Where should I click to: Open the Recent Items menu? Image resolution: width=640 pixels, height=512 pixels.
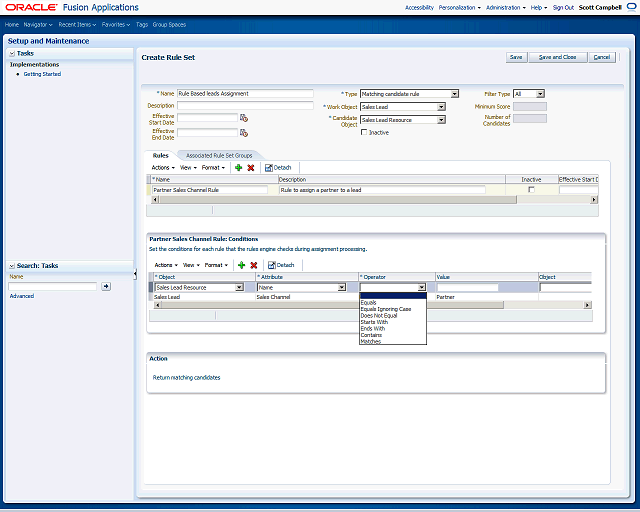pyautogui.click(x=77, y=24)
